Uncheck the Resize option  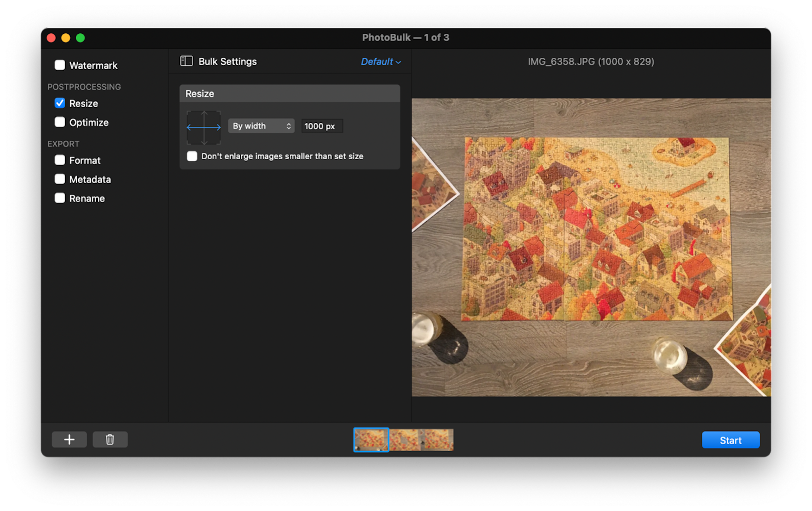(x=60, y=103)
